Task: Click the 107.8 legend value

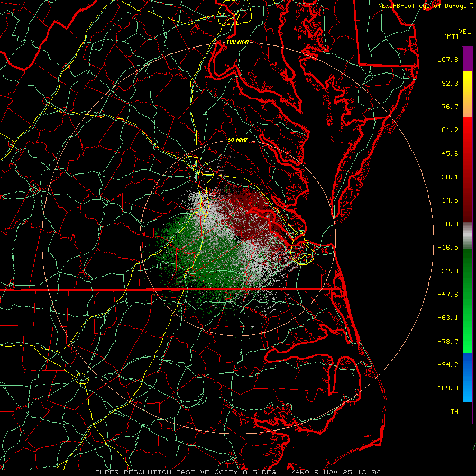Action: pos(448,59)
